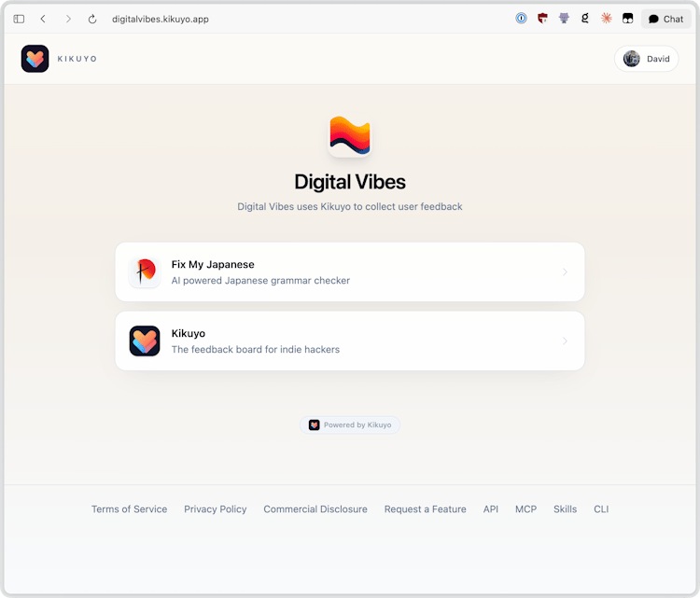Click the black glasses extension icon
700x598 pixels.
tap(628, 19)
